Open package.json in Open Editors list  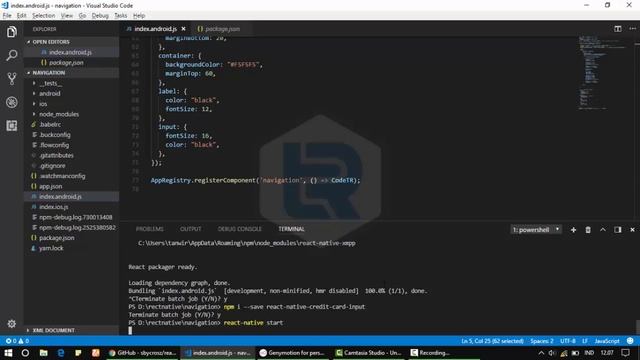pos(66,62)
